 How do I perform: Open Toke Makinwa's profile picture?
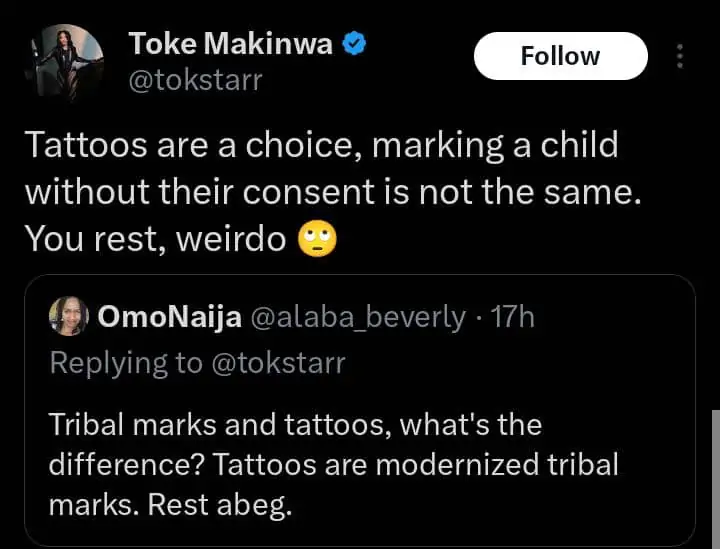[x=66, y=61]
